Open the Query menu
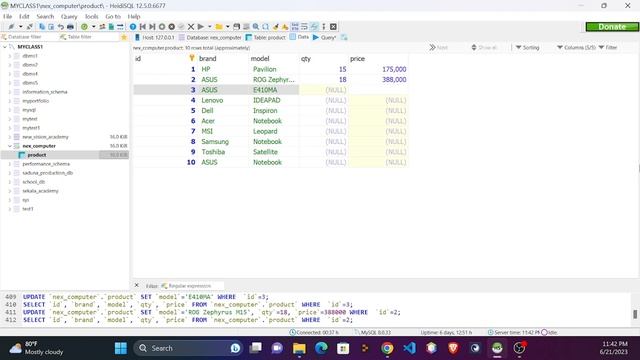Image resolution: width=640 pixels, height=360 pixels. pos(69,16)
